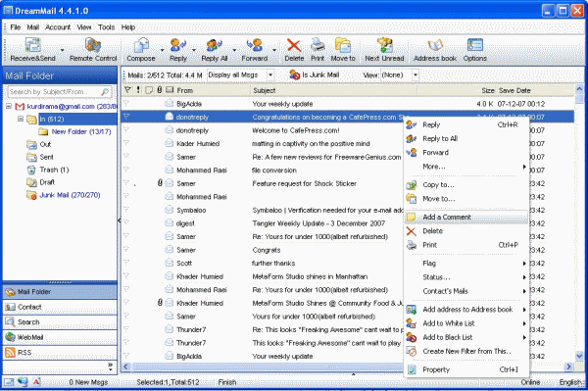Viewport: 588px width, 391px height.
Task: Toggle the flag on the Kader Humied message row
Action: point(126,143)
